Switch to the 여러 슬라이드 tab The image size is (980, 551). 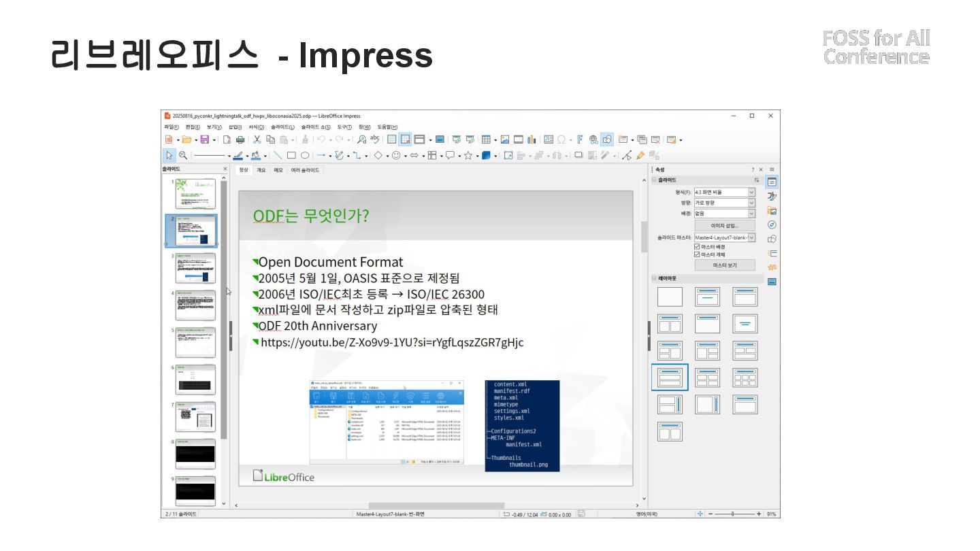[x=305, y=170]
